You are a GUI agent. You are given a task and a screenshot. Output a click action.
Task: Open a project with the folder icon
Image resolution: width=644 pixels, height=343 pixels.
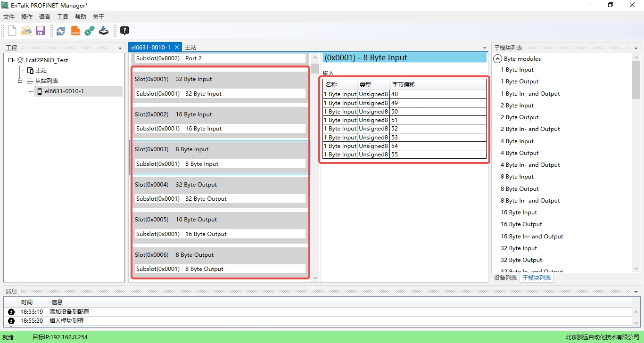pos(26,31)
